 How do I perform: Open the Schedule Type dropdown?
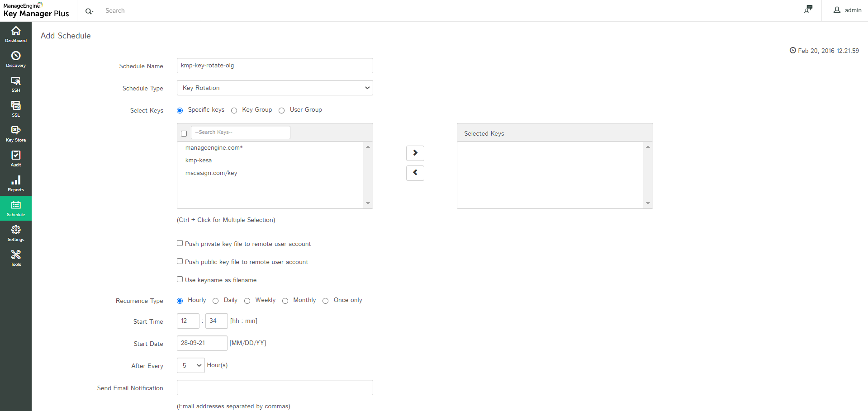[275, 87]
